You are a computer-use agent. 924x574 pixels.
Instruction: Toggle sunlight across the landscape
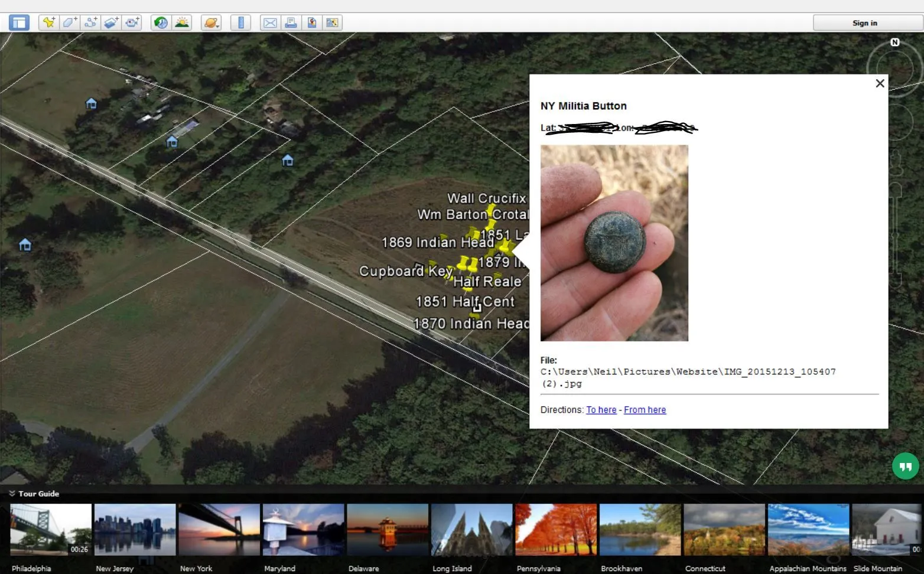click(x=182, y=23)
